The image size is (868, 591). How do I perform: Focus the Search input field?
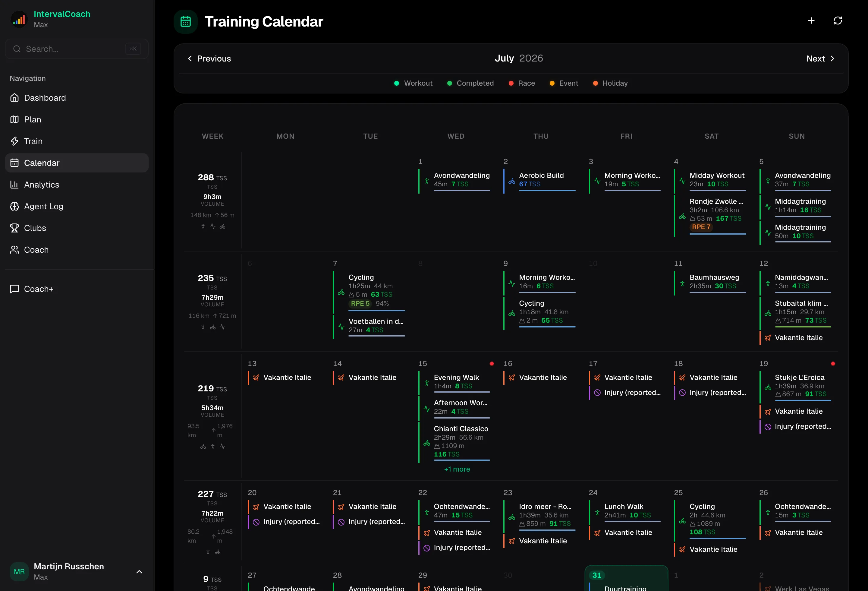[x=77, y=49]
